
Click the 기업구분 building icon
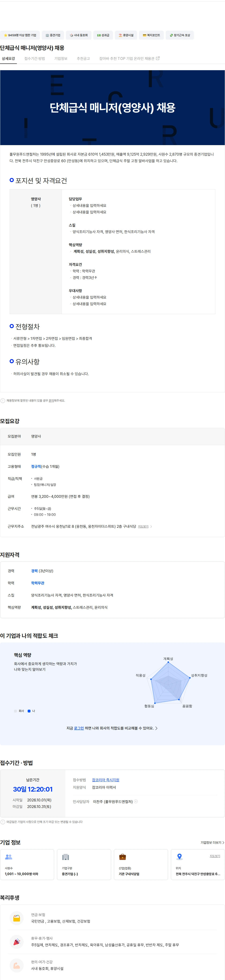[65, 857]
